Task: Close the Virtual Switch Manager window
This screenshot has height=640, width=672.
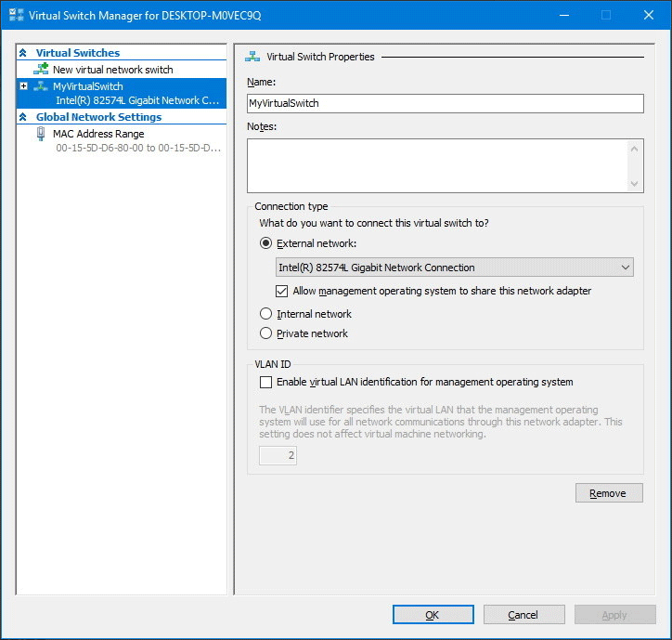Action: pos(649,16)
